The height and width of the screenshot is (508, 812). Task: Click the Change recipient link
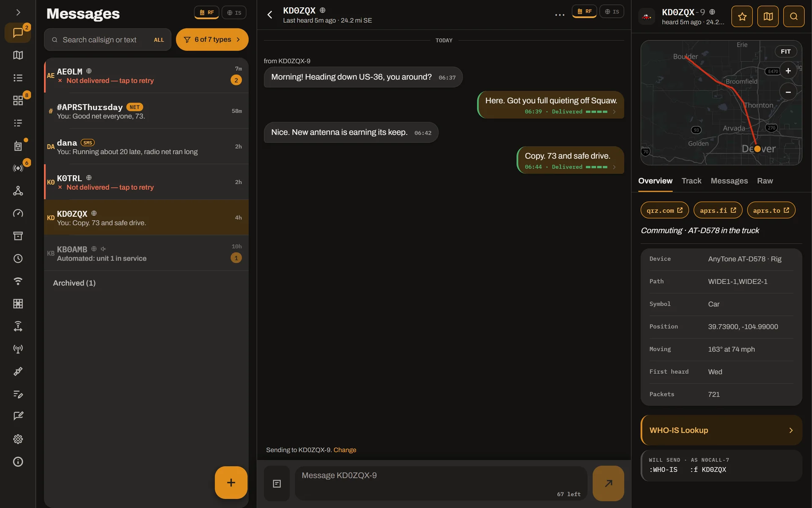point(345,450)
